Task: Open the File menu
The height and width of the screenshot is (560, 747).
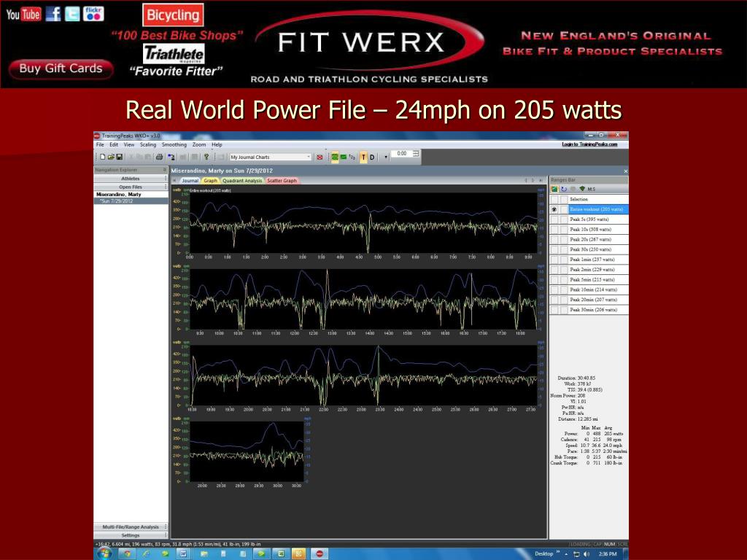Action: [x=100, y=145]
